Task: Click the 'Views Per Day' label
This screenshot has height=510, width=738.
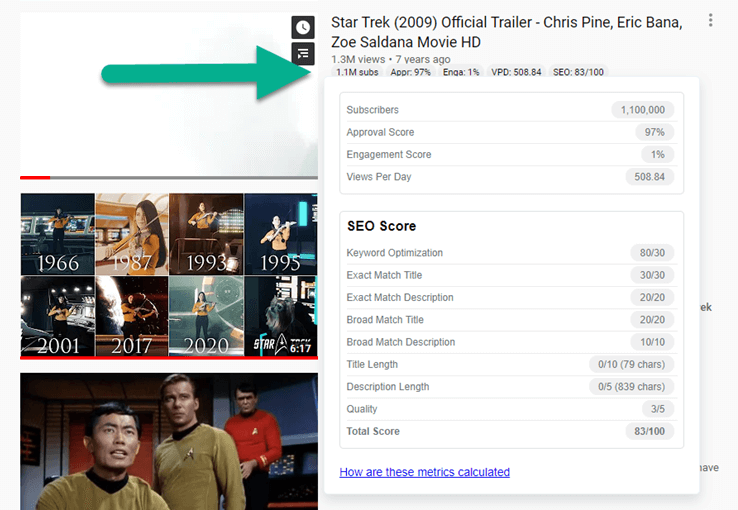Action: [x=379, y=177]
